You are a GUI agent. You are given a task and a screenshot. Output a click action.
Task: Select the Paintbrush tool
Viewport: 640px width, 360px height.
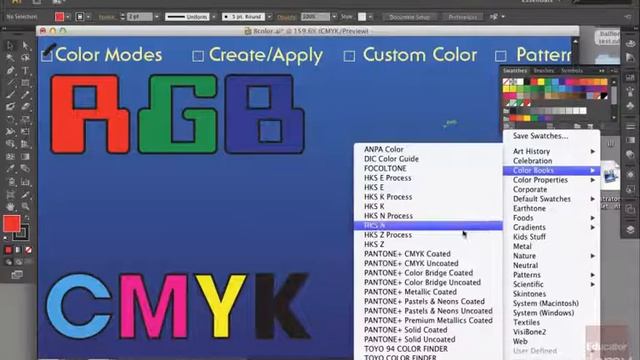(10, 95)
